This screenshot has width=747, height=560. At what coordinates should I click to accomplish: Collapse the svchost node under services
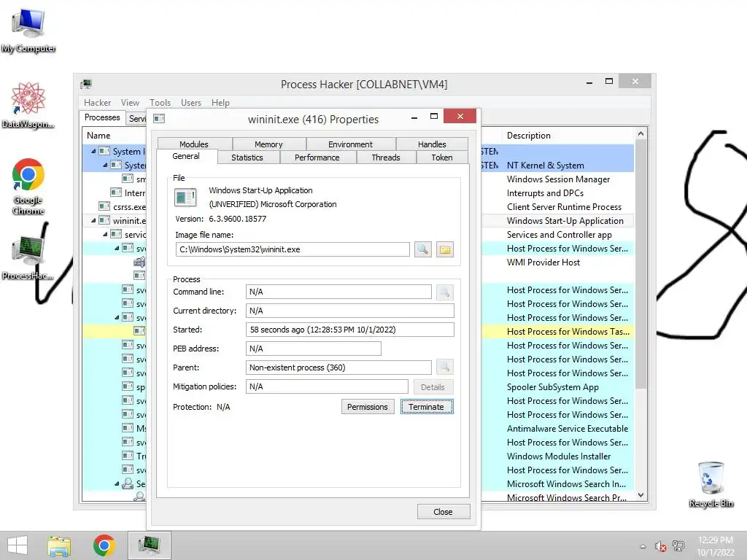click(x=117, y=248)
